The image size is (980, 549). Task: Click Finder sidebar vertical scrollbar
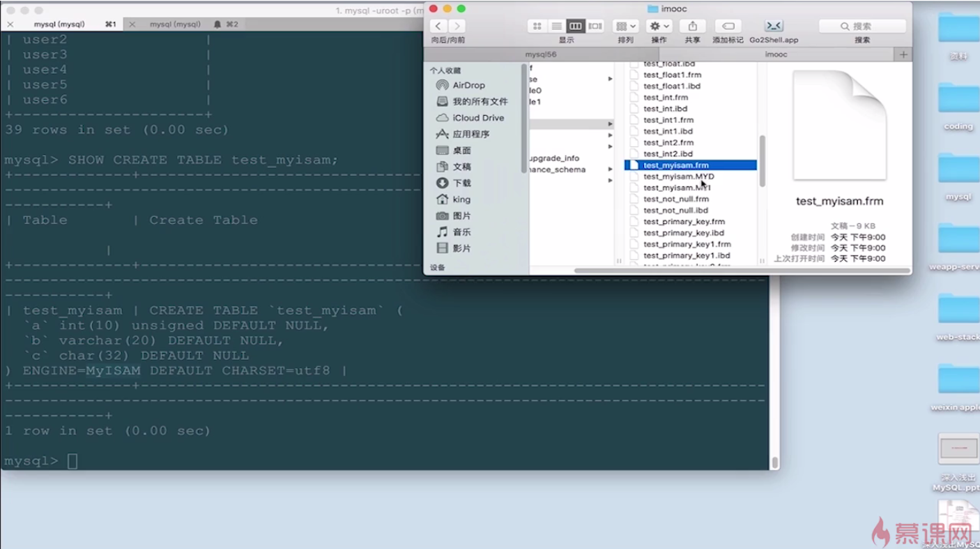[x=524, y=119]
